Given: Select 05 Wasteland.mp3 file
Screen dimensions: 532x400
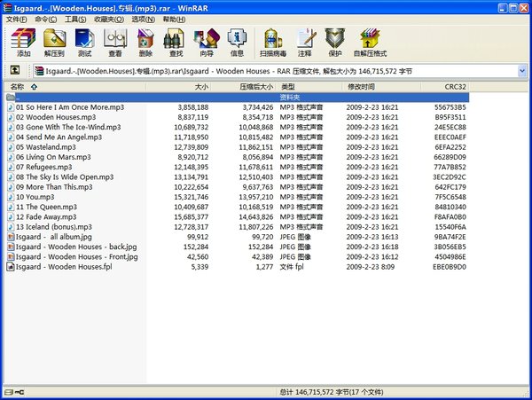Looking at the screenshot, I should click(46, 147).
